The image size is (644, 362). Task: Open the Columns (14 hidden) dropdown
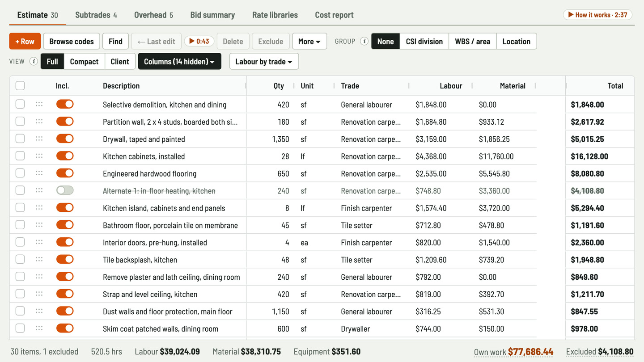[179, 61]
